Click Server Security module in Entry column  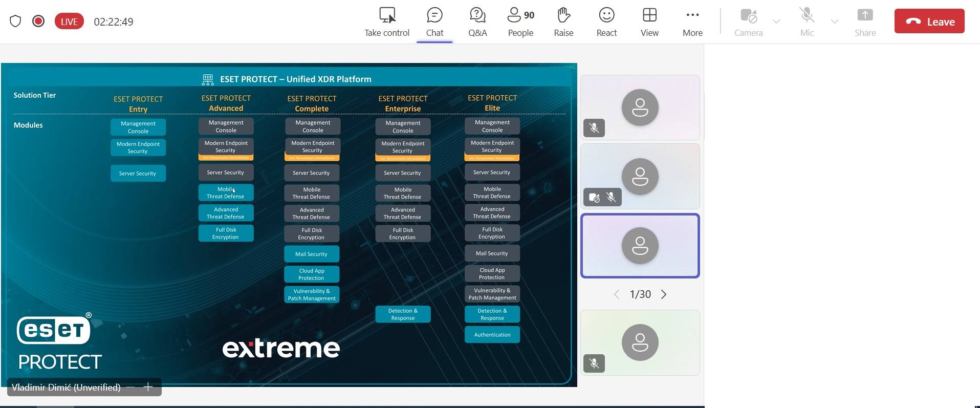pos(138,174)
